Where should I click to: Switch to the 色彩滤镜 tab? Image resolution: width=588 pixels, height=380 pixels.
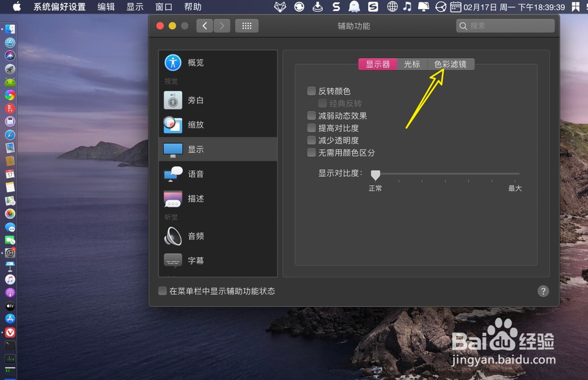(451, 64)
